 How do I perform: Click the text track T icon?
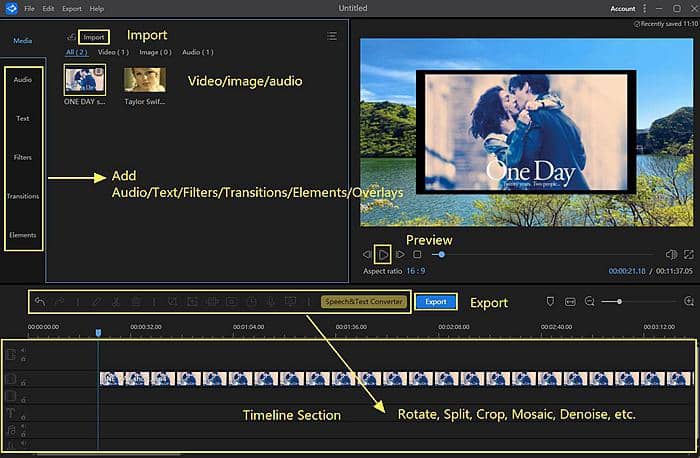[x=11, y=413]
